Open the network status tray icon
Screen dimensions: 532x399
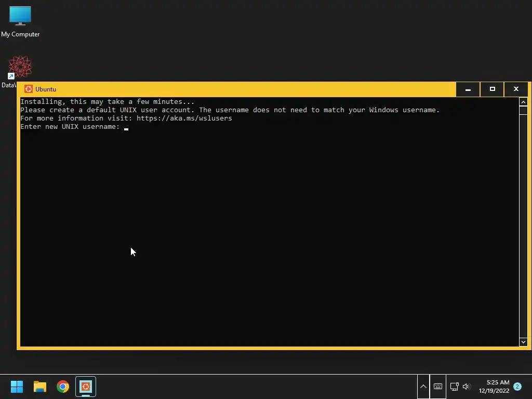(454, 387)
